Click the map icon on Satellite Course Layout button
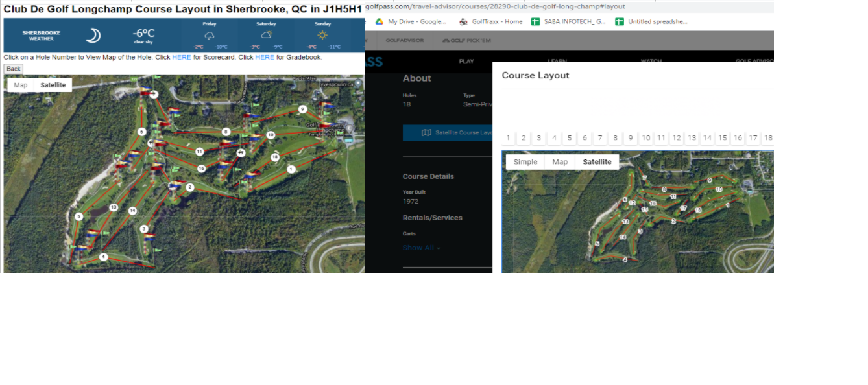 (x=426, y=132)
